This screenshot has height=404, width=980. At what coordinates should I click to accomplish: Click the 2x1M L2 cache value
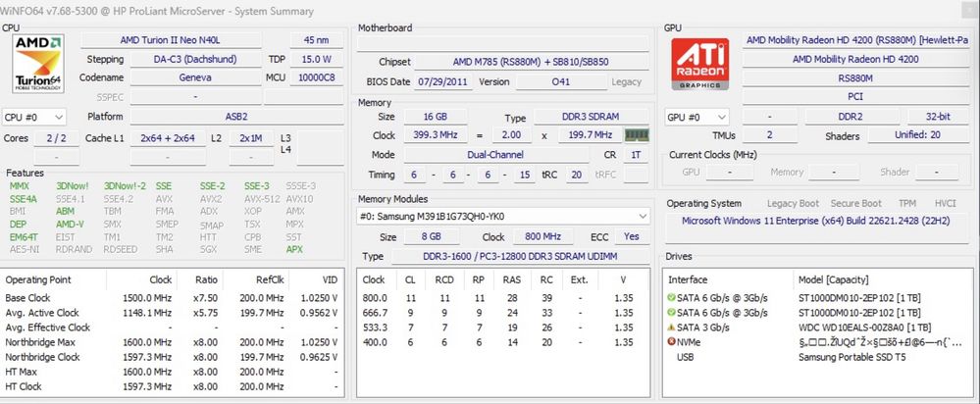(250, 138)
